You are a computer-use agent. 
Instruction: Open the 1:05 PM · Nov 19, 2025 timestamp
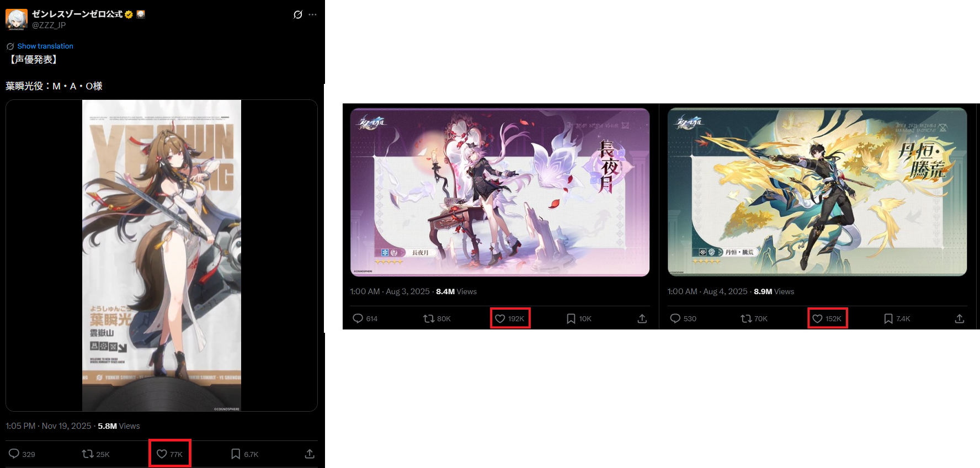(49, 426)
